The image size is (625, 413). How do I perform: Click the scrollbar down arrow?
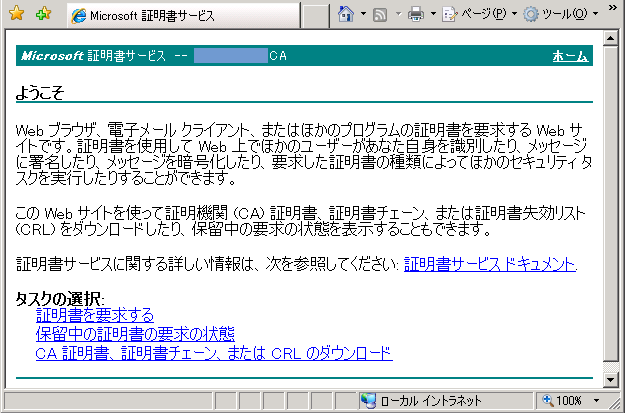click(x=610, y=379)
